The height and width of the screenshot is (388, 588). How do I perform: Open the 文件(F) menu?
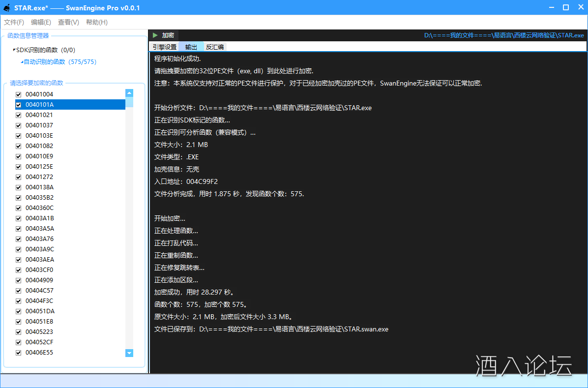(x=14, y=22)
